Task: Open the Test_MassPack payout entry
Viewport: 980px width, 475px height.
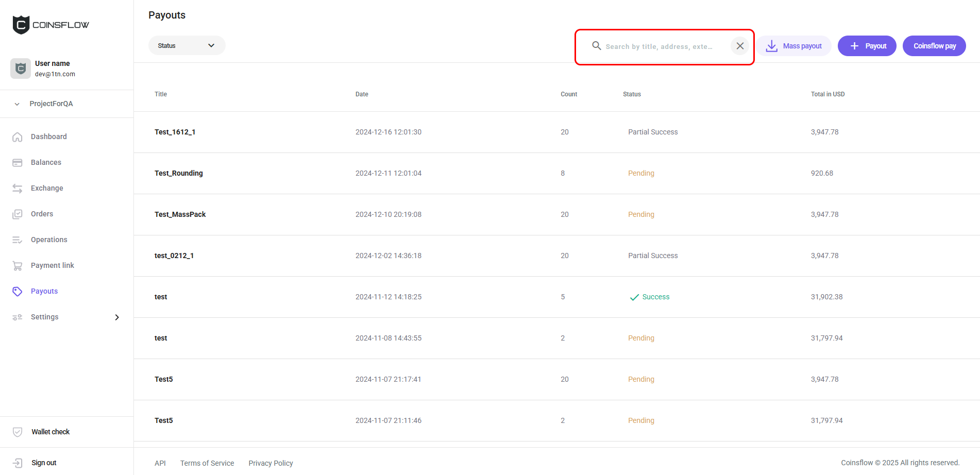Action: click(x=180, y=214)
